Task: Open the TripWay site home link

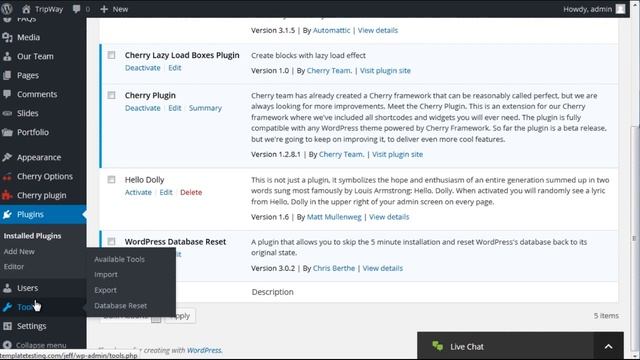Action: (42, 9)
